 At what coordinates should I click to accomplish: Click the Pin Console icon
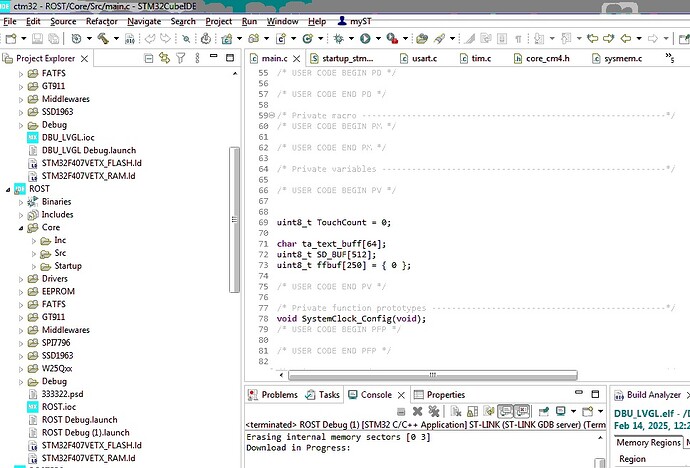544,411
